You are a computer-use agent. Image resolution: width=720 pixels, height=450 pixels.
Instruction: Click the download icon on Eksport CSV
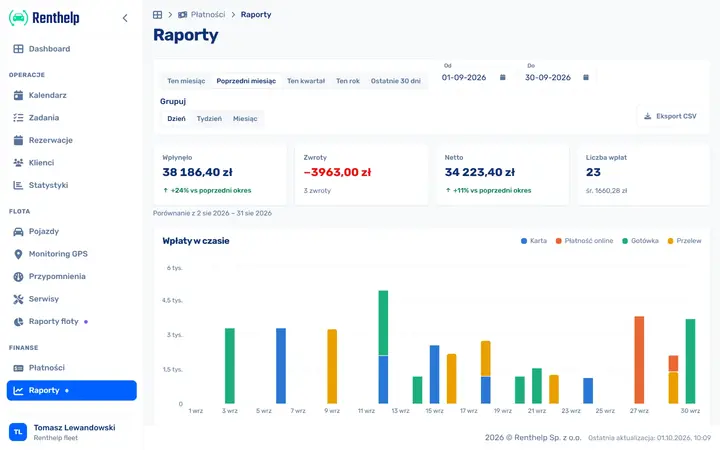(647, 116)
